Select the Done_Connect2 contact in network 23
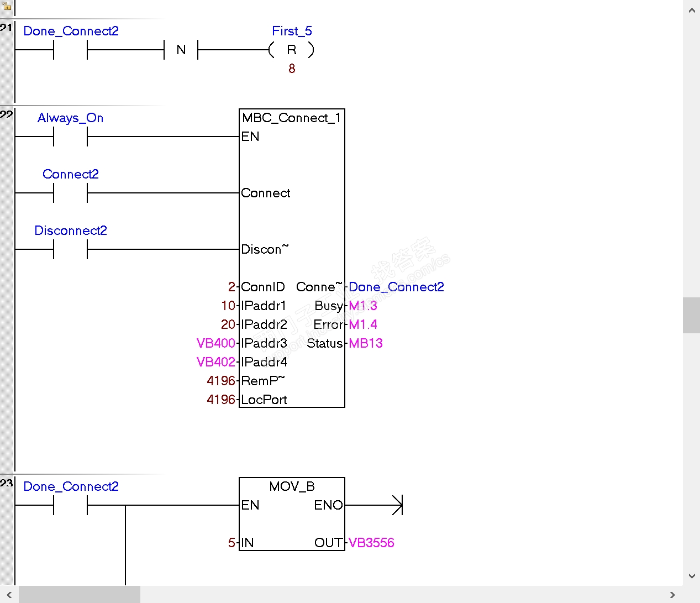This screenshot has height=603, width=700. (x=71, y=505)
